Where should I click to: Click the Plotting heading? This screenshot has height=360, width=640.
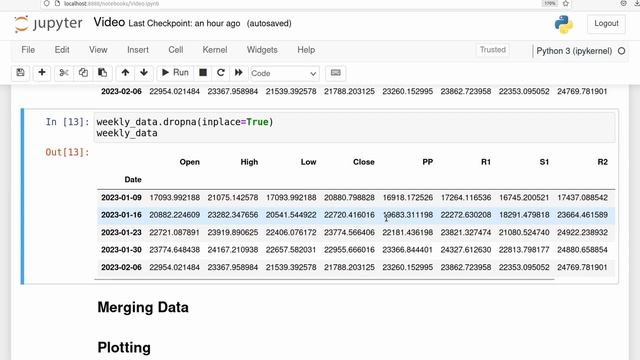(x=124, y=348)
